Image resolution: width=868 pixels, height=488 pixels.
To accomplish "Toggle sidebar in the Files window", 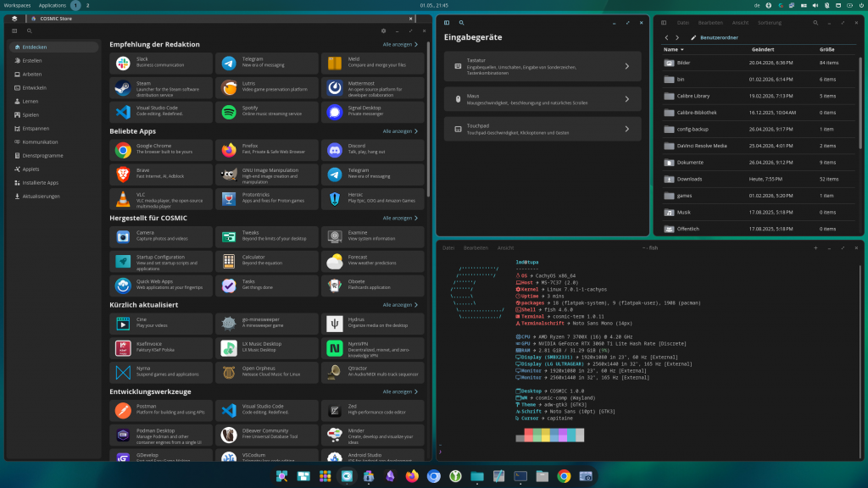I will tap(664, 23).
